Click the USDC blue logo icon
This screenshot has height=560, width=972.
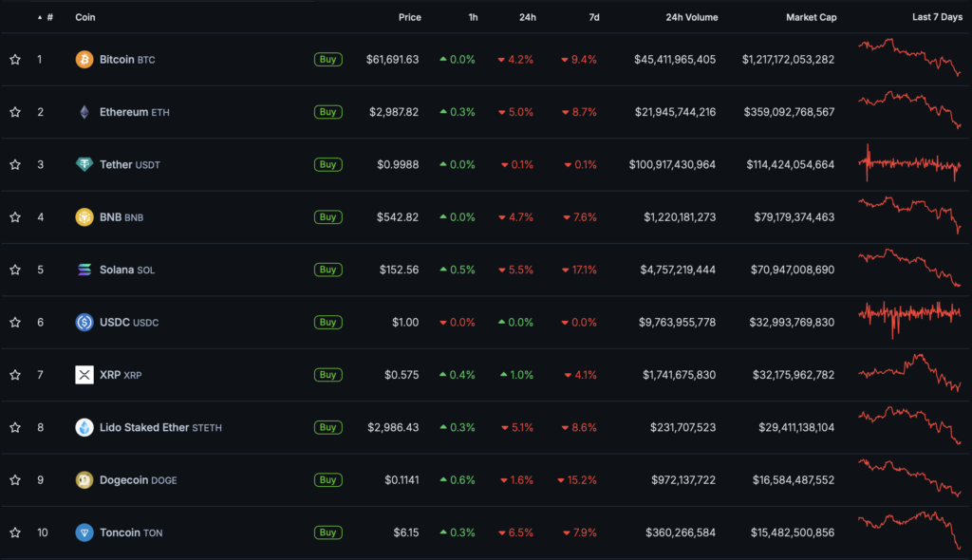click(x=84, y=323)
